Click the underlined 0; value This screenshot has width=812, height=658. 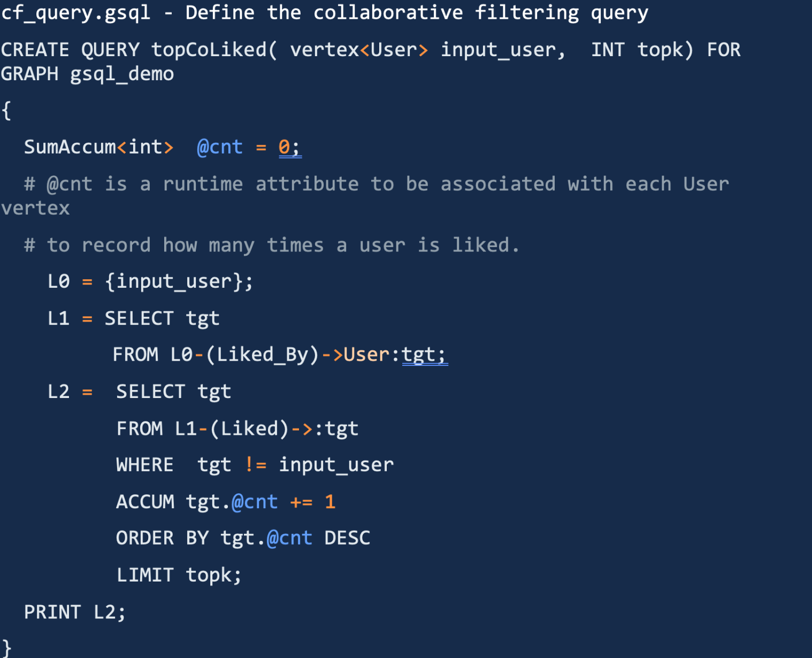(289, 147)
